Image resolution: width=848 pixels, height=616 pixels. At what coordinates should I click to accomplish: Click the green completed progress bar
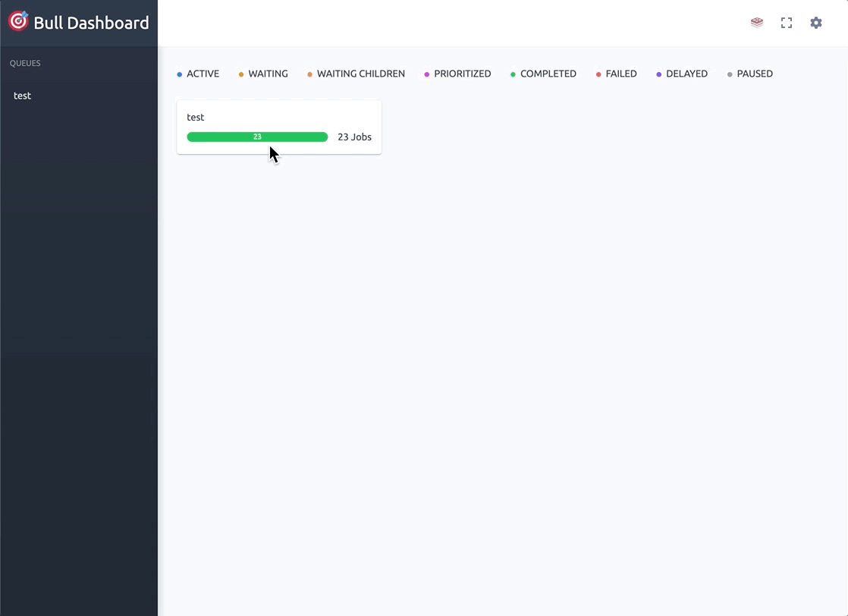257,137
